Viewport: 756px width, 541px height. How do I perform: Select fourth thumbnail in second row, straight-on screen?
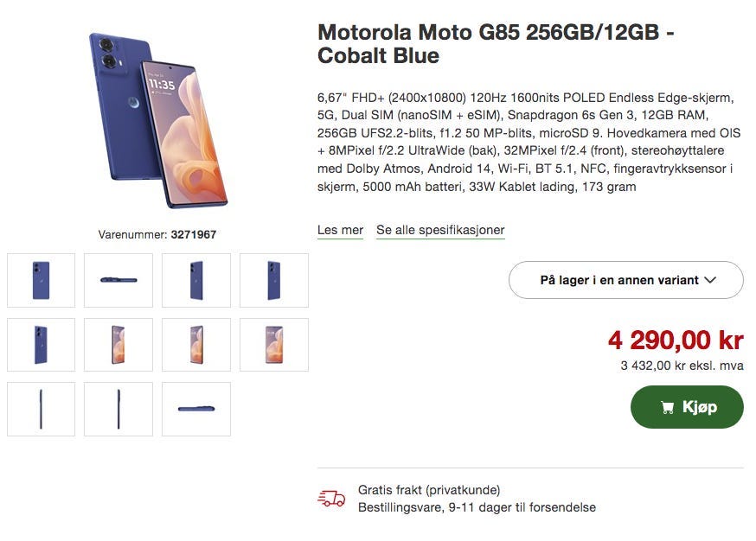274,345
